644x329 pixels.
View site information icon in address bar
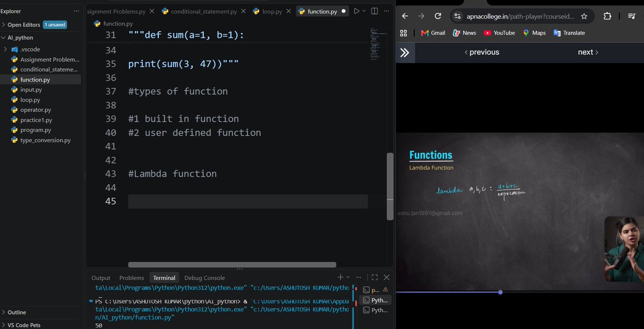pyautogui.click(x=458, y=16)
